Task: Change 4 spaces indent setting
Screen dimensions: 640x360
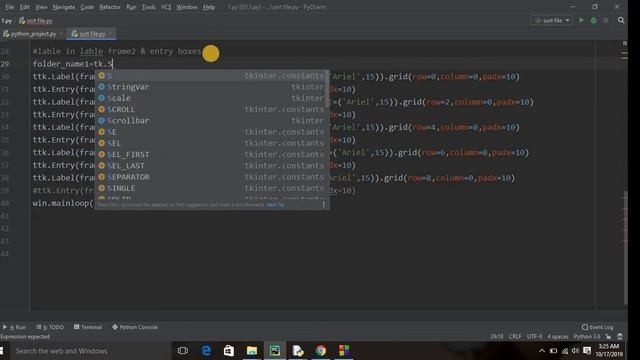Action: coord(558,336)
